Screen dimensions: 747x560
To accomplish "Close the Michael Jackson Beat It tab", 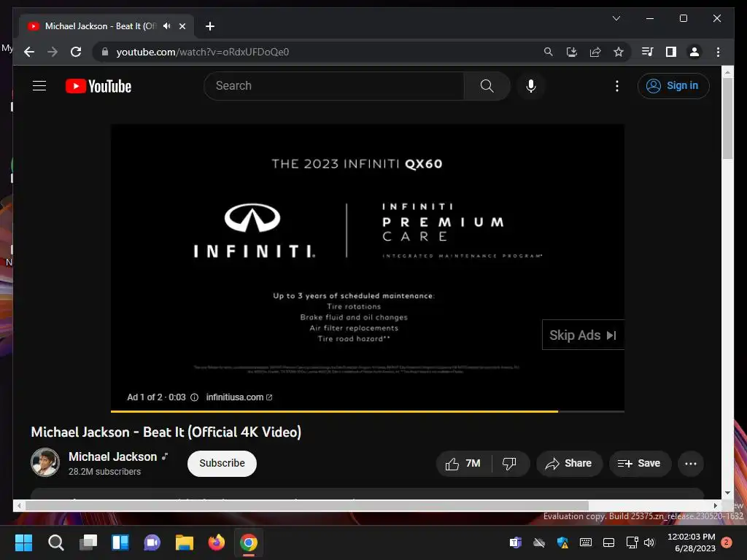I will 182,26.
